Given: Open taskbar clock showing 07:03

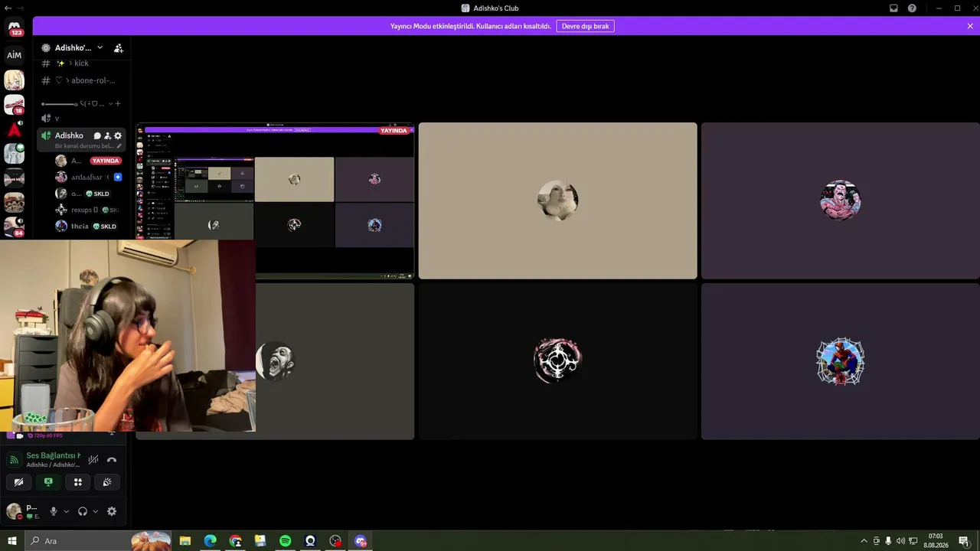Looking at the screenshot, I should [x=936, y=541].
